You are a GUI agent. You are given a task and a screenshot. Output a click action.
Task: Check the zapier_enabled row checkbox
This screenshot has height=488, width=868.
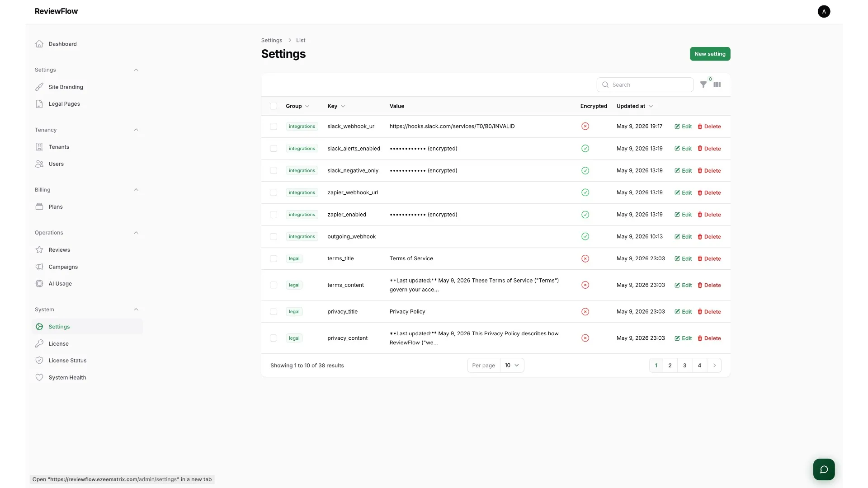pyautogui.click(x=274, y=215)
